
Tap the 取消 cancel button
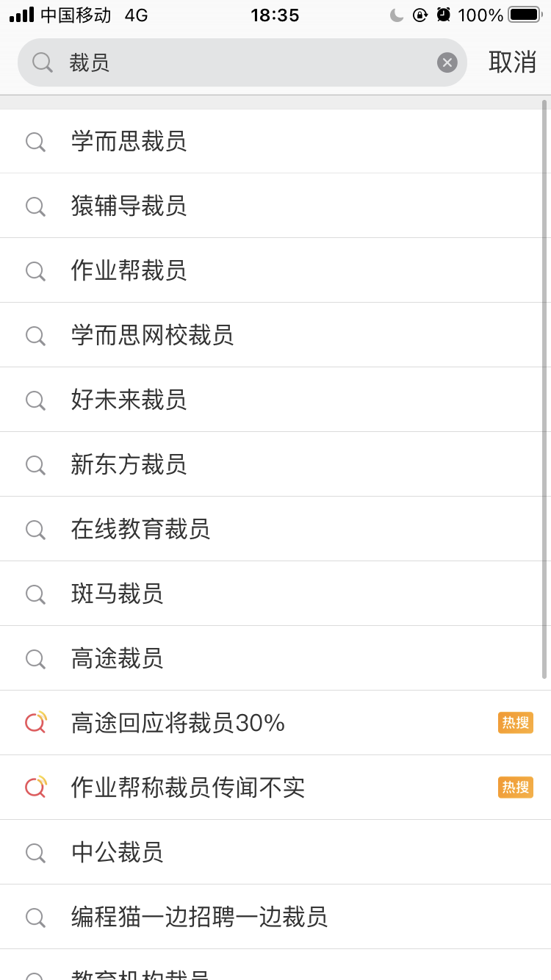(x=512, y=62)
